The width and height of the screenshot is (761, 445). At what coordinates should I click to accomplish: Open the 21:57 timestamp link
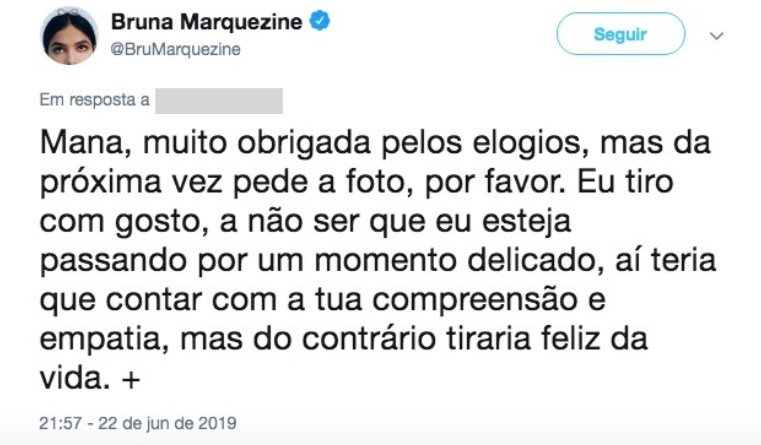60,423
